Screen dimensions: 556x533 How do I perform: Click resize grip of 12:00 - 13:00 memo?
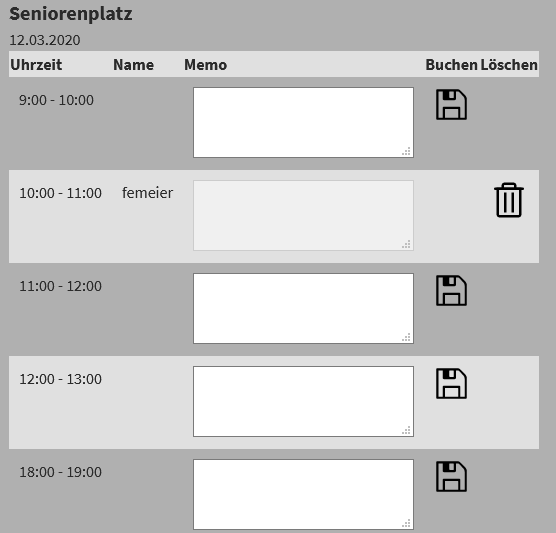click(x=406, y=430)
